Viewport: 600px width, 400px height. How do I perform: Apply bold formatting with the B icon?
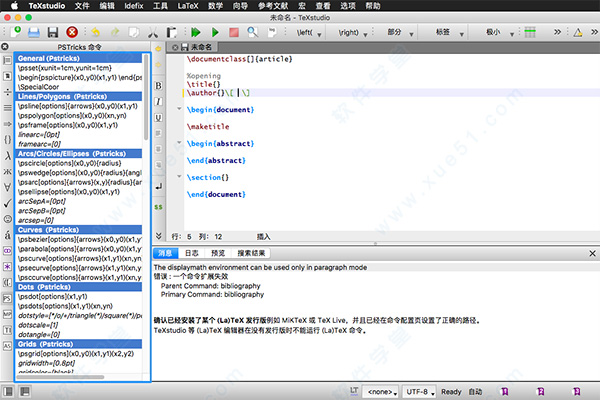158,86
